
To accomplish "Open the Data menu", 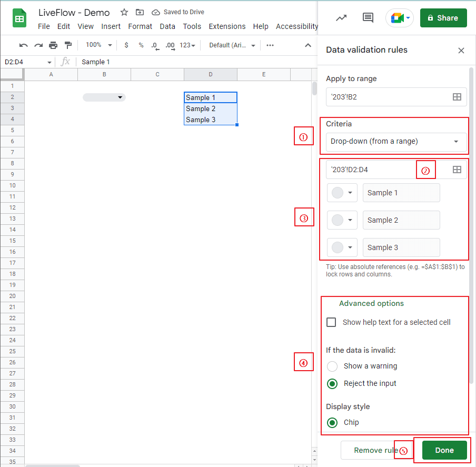I will (167, 26).
